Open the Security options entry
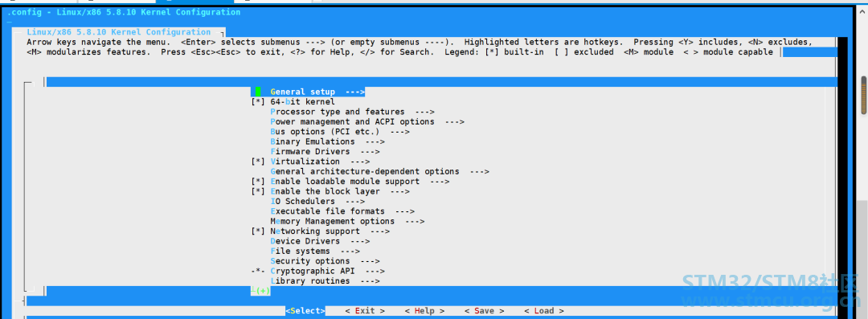This screenshot has width=868, height=319. (x=325, y=261)
